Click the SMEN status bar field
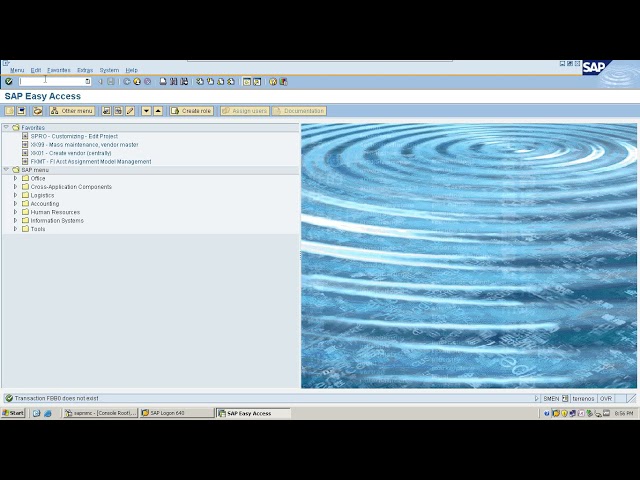The width and height of the screenshot is (640, 480). (551, 398)
